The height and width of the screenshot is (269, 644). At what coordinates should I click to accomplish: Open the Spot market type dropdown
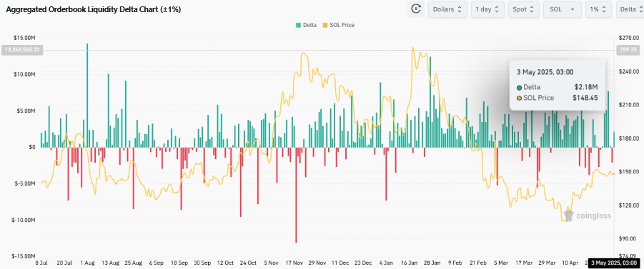point(524,9)
